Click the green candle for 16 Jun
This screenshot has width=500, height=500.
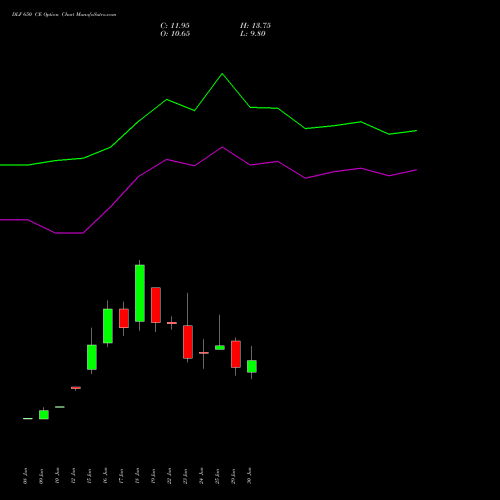[x=108, y=326]
